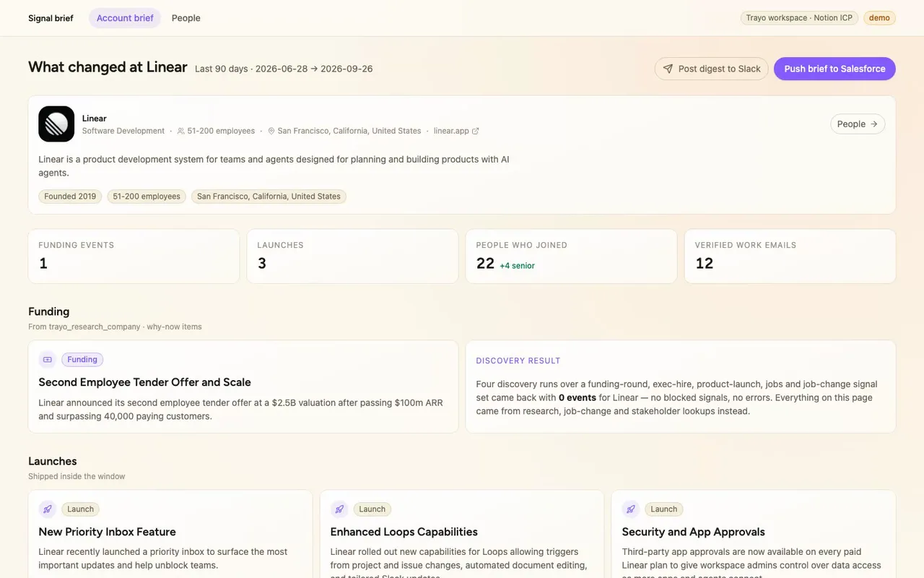This screenshot has width=924, height=578.
Task: Click the purple Funding label chip
Action: pyautogui.click(x=82, y=359)
